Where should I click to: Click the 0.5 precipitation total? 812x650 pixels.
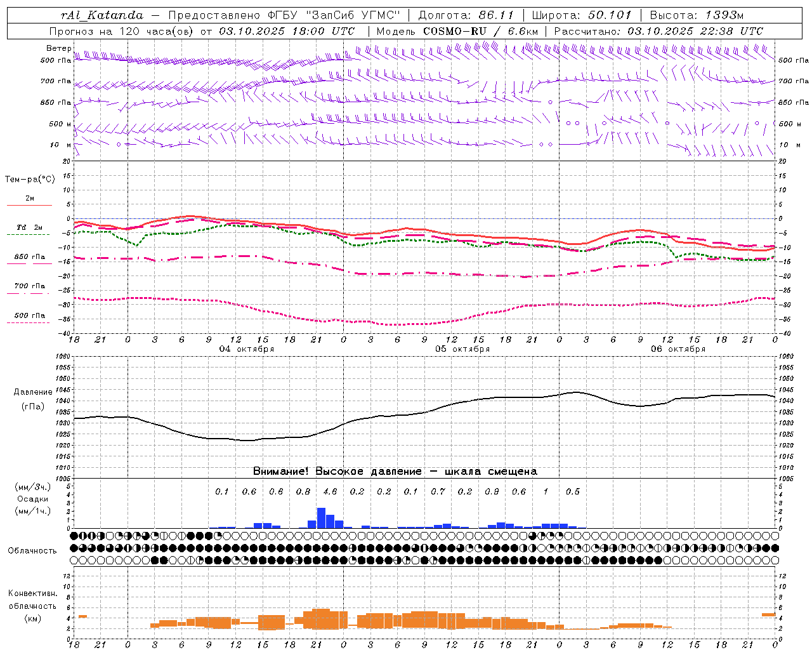coord(573,492)
